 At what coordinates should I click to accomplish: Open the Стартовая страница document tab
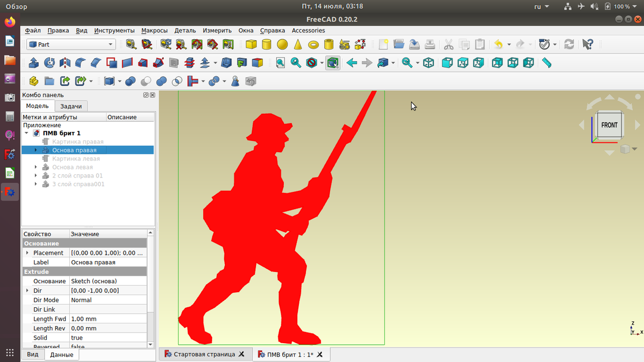pyautogui.click(x=204, y=354)
